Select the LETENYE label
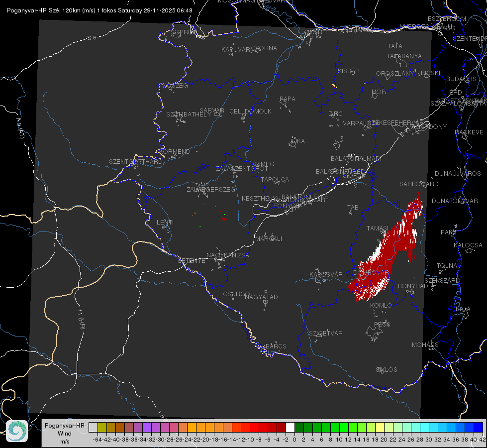 pyautogui.click(x=192, y=261)
